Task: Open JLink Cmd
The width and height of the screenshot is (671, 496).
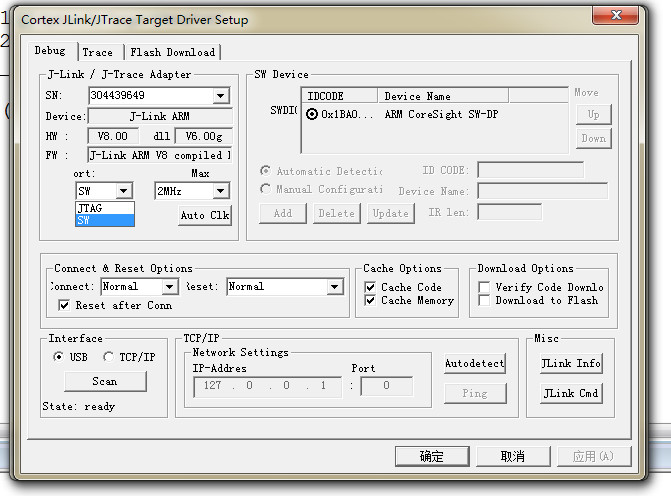Action: pos(571,393)
